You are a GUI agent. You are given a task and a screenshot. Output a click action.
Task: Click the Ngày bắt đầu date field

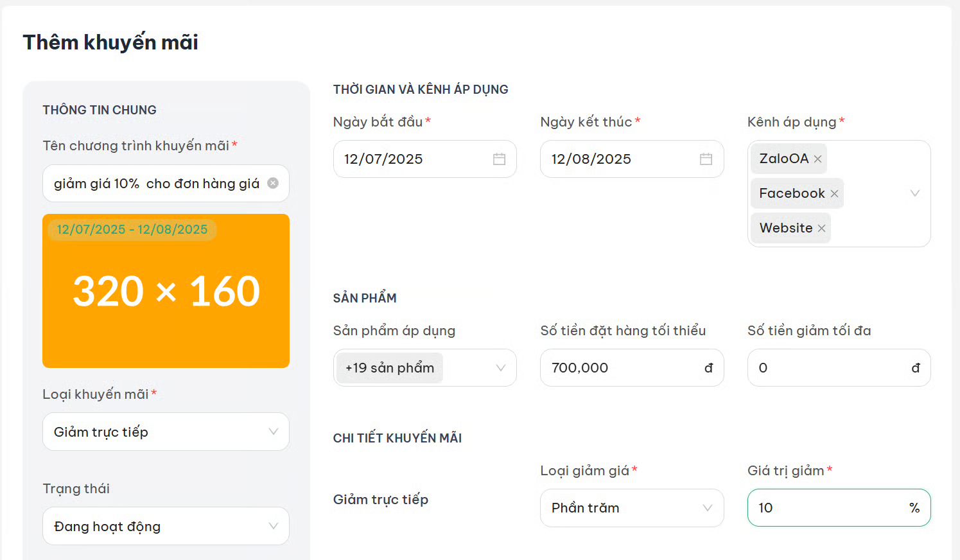pyautogui.click(x=411, y=159)
